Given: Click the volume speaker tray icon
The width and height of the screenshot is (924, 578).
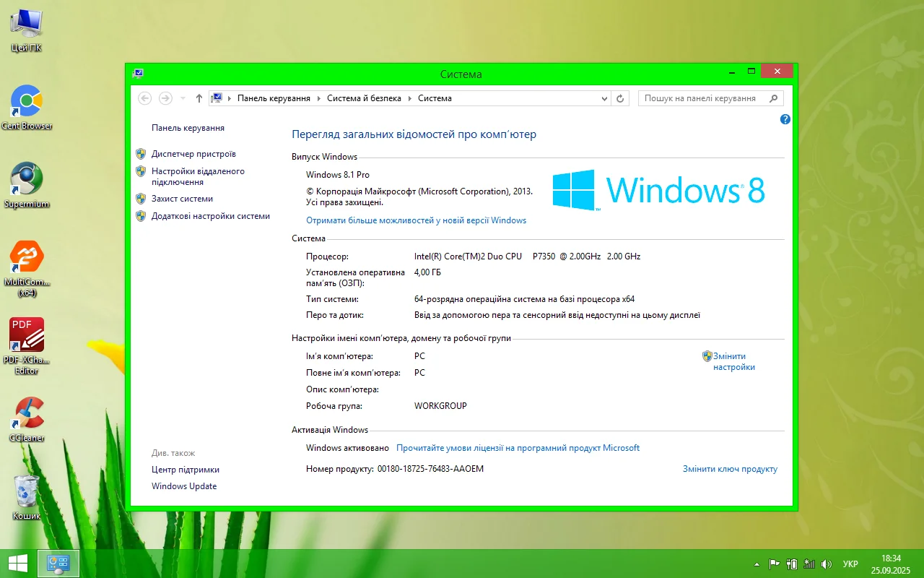Looking at the screenshot, I should pyautogui.click(x=827, y=564).
